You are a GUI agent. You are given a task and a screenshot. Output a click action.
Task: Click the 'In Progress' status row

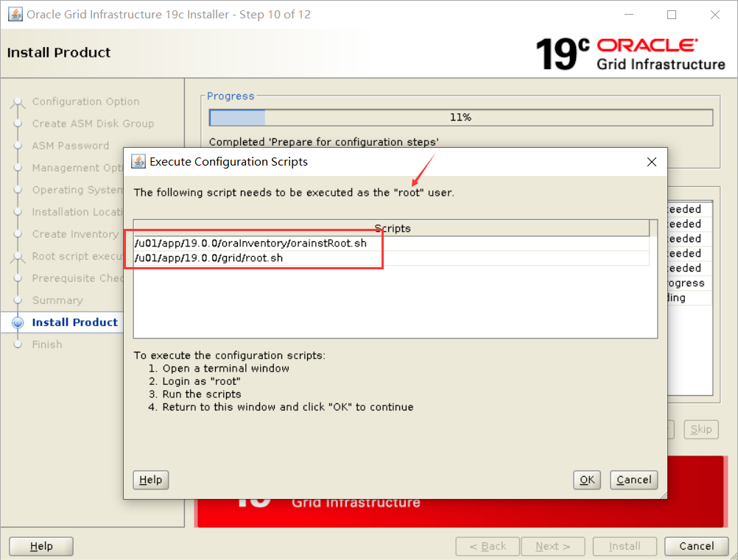(689, 283)
